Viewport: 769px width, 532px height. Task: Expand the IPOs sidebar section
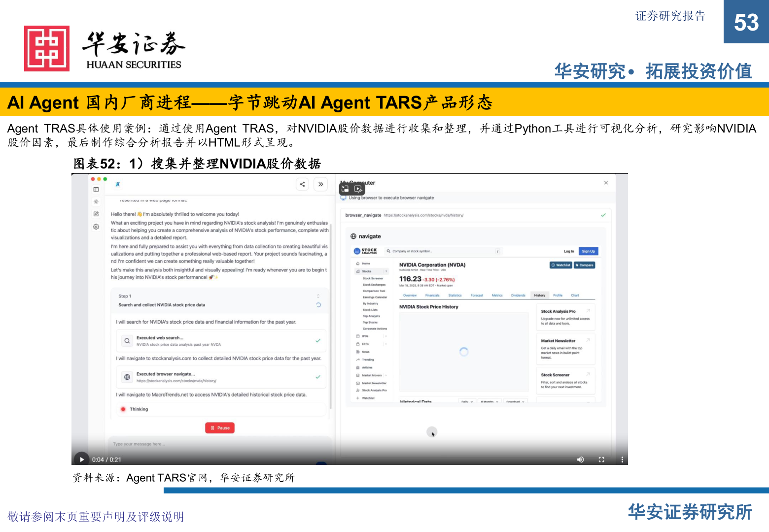click(385, 336)
